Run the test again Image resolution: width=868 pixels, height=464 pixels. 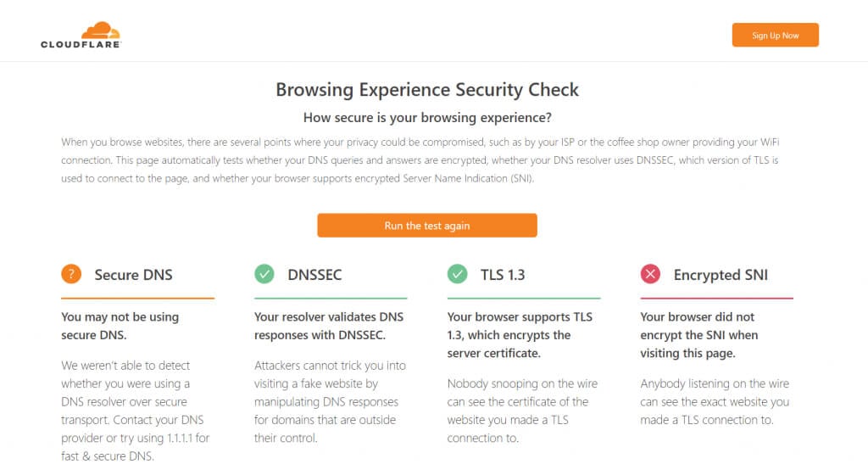pos(426,226)
